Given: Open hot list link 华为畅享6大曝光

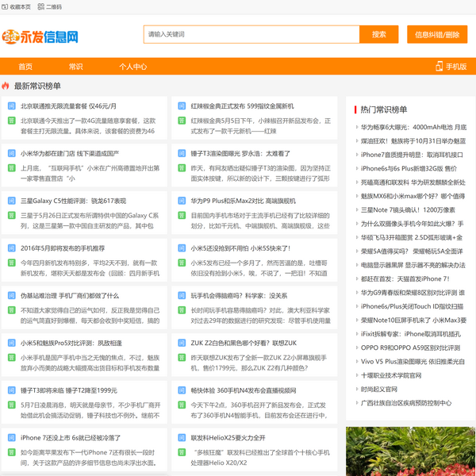Looking at the screenshot, I should pyautogui.click(x=413, y=127).
